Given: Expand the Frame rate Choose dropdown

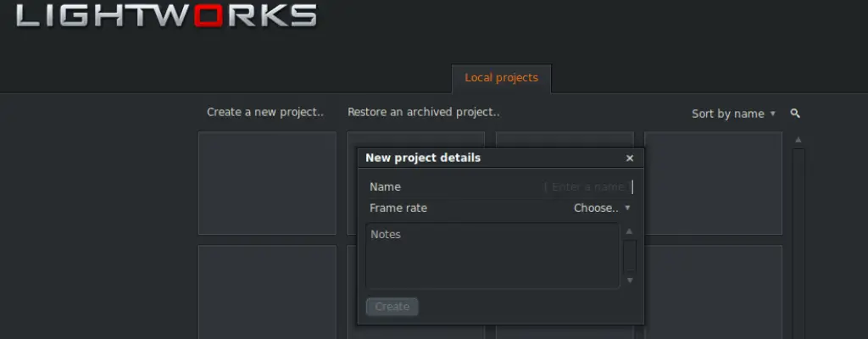Looking at the screenshot, I should tap(602, 208).
